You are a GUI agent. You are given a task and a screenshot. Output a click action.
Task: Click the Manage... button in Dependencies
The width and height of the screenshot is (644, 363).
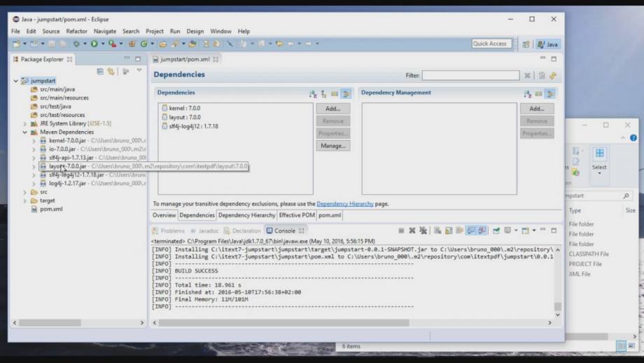tap(332, 146)
